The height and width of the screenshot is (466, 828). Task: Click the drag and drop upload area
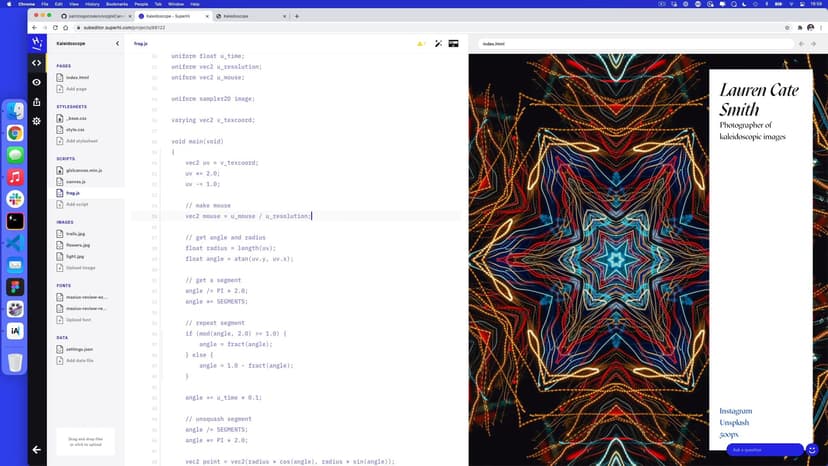pyautogui.click(x=85, y=441)
